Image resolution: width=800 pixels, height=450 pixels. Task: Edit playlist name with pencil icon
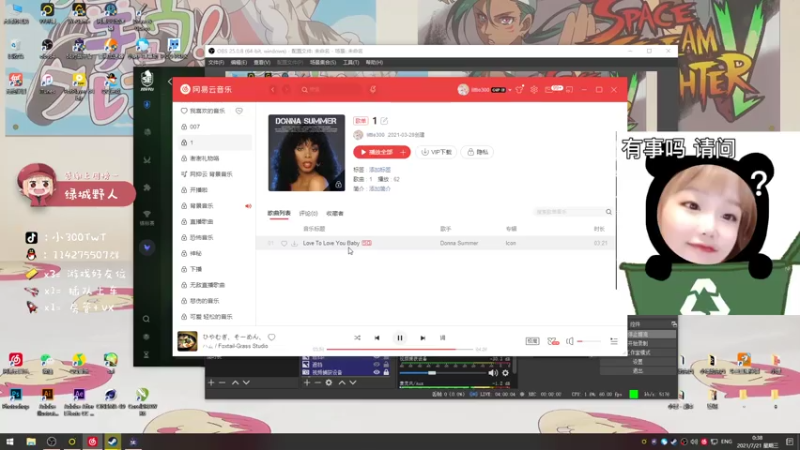pyautogui.click(x=384, y=121)
